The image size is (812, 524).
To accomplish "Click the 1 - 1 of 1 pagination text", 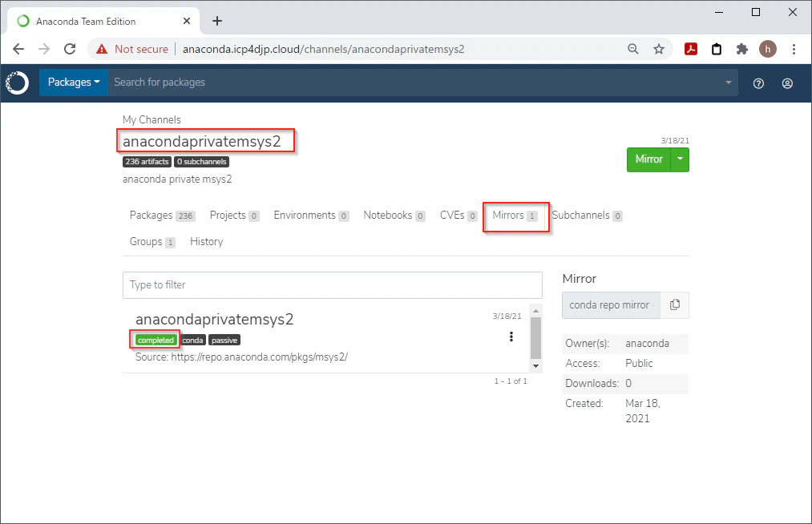I will tap(511, 381).
